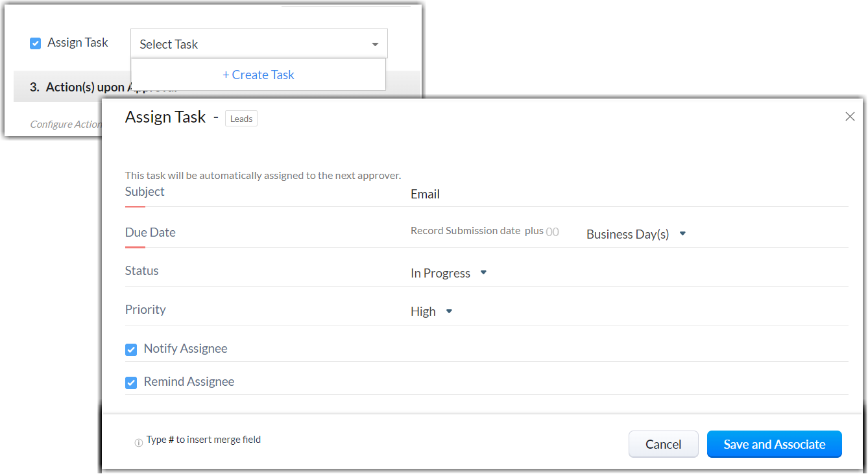This screenshot has height=474, width=868.
Task: Toggle the Notify Assignee checkbox
Action: point(131,350)
